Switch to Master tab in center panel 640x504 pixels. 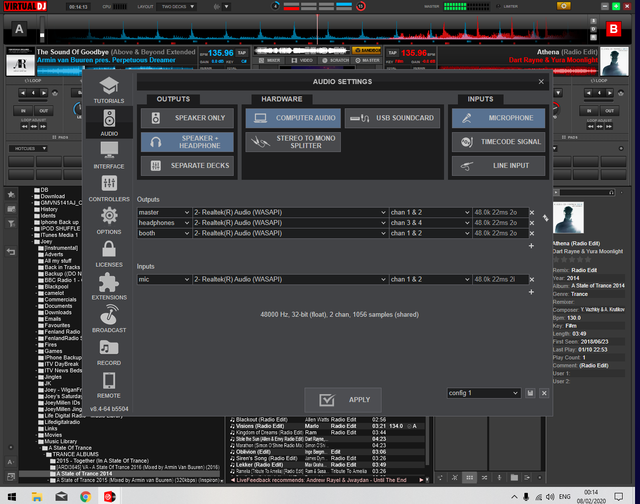[x=367, y=60]
